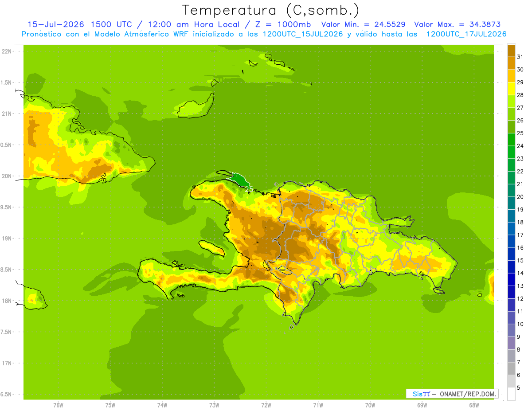Viewport: 532px width, 411px height.
Task: Click the '1200UTC_15JUL2026' initialization time text
Action: [x=303, y=34]
